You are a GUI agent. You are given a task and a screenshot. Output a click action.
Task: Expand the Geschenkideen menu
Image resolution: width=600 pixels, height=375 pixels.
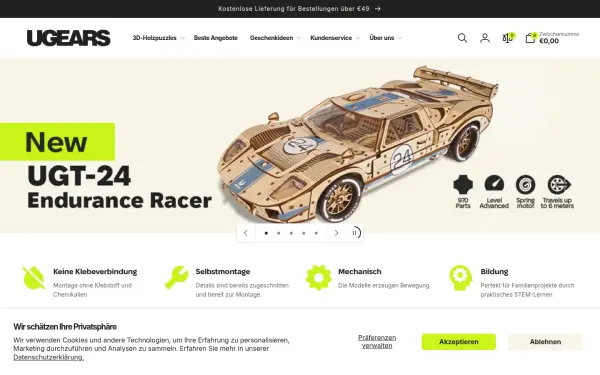pos(276,38)
